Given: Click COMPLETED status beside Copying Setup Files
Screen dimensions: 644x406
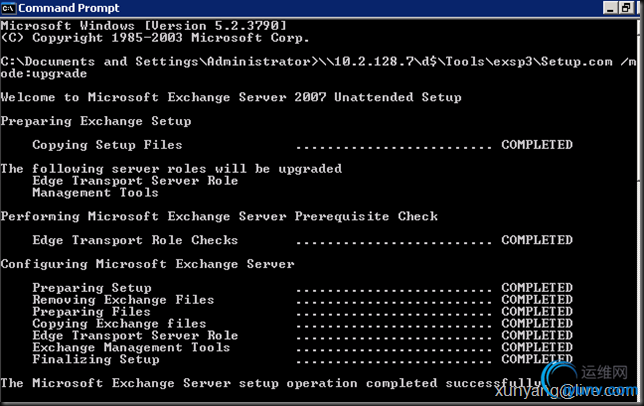Looking at the screenshot, I should tap(537, 145).
